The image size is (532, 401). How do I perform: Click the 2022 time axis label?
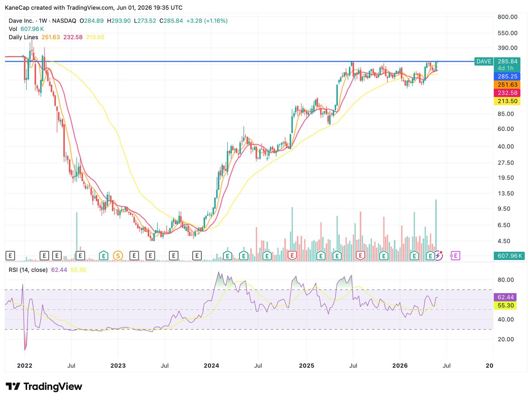(24, 366)
